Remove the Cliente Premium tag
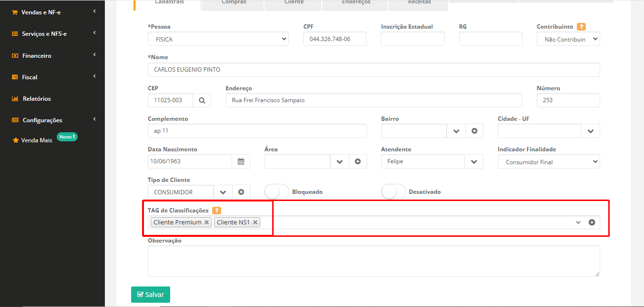This screenshot has width=644, height=307. coord(207,222)
